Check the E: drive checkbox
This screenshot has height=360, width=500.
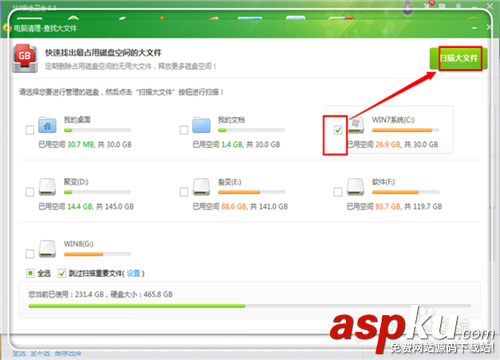point(184,192)
